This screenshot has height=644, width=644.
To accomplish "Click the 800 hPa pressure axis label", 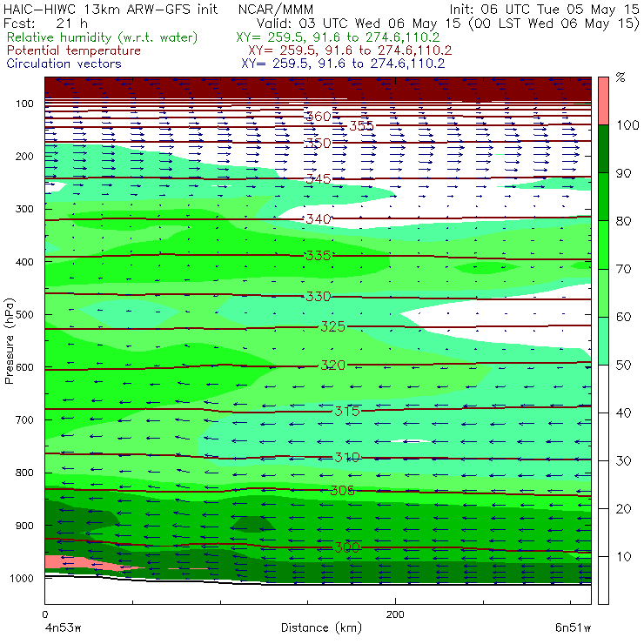I will pyautogui.click(x=24, y=473).
